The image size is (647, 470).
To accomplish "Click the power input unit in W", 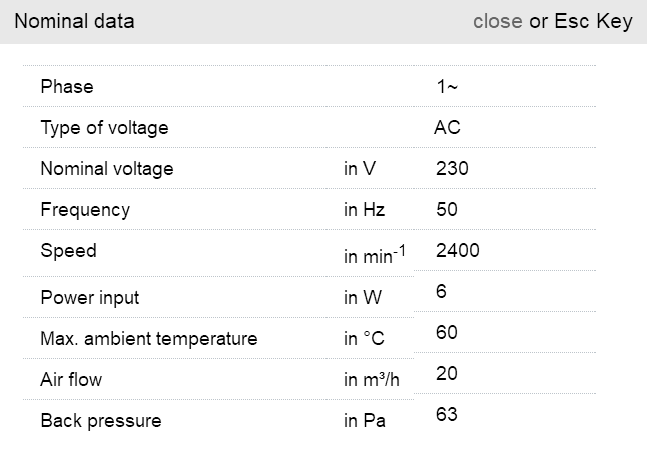I will tap(363, 298).
